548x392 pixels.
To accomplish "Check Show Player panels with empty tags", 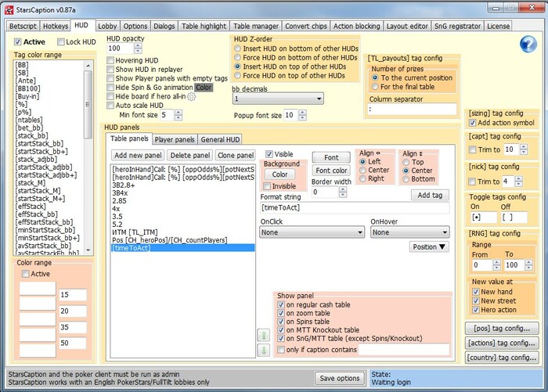I will point(110,78).
